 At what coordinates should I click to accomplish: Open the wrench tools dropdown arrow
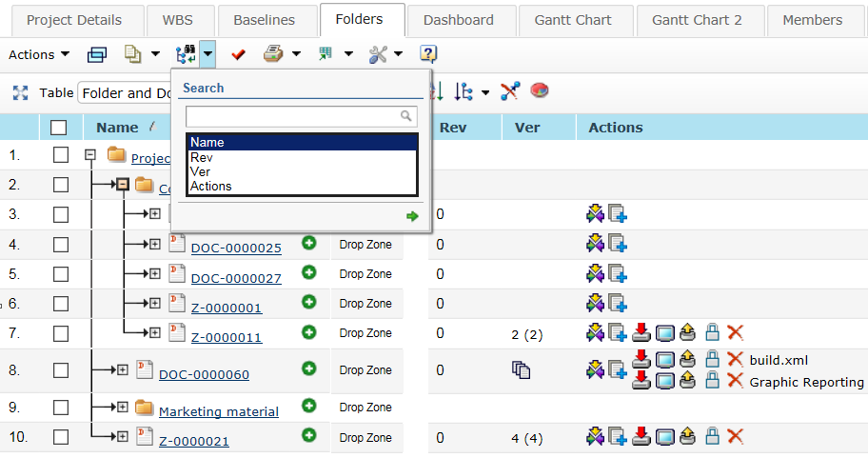398,54
